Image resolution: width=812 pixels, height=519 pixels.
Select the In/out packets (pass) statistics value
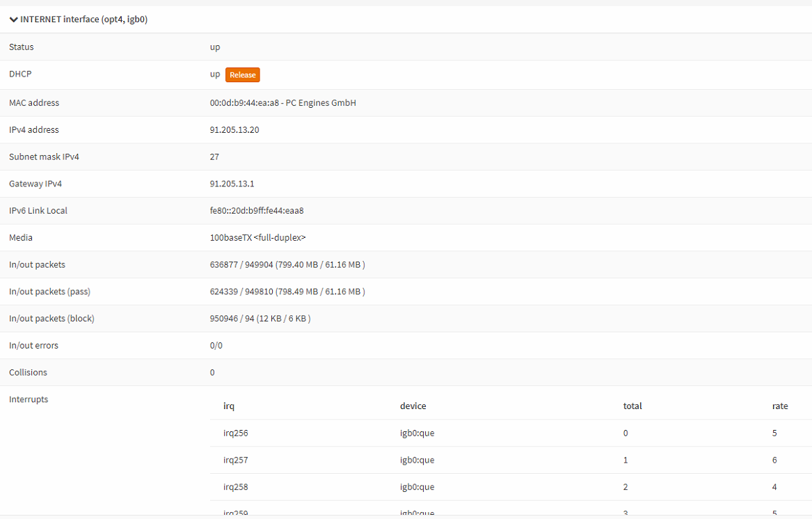[287, 292]
